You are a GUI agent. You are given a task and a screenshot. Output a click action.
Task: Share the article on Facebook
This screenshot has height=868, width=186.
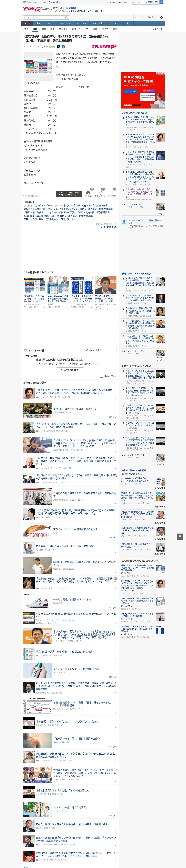(x=63, y=47)
